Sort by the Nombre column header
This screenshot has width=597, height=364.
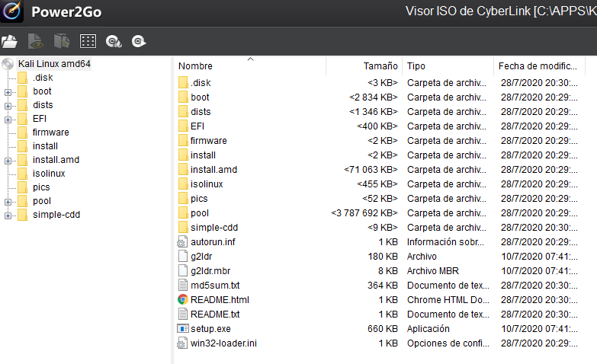[x=250, y=65]
